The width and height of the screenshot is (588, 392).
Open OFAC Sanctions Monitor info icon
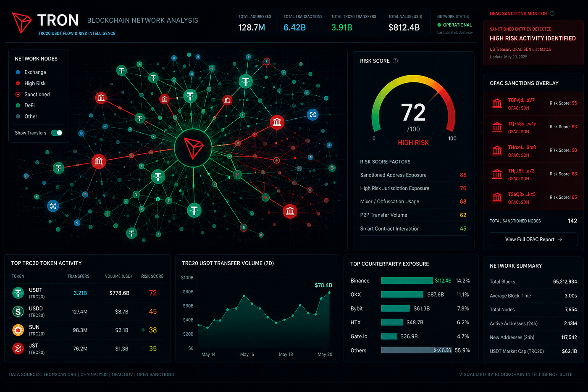click(x=552, y=14)
